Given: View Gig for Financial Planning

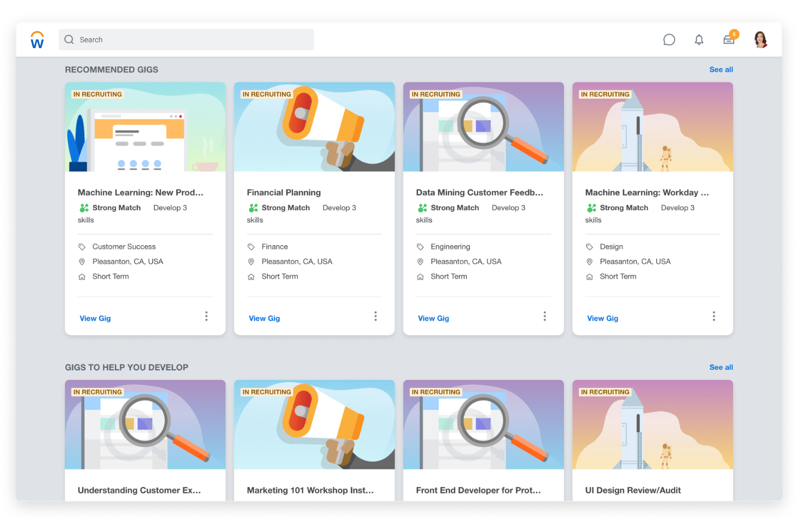Looking at the screenshot, I should tap(264, 319).
